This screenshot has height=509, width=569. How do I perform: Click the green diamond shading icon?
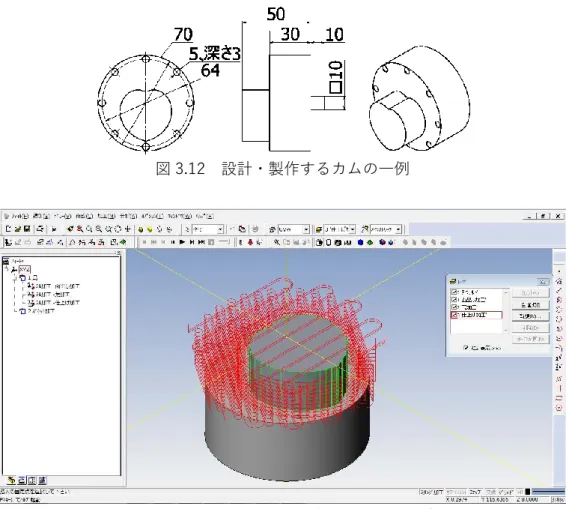point(369,242)
